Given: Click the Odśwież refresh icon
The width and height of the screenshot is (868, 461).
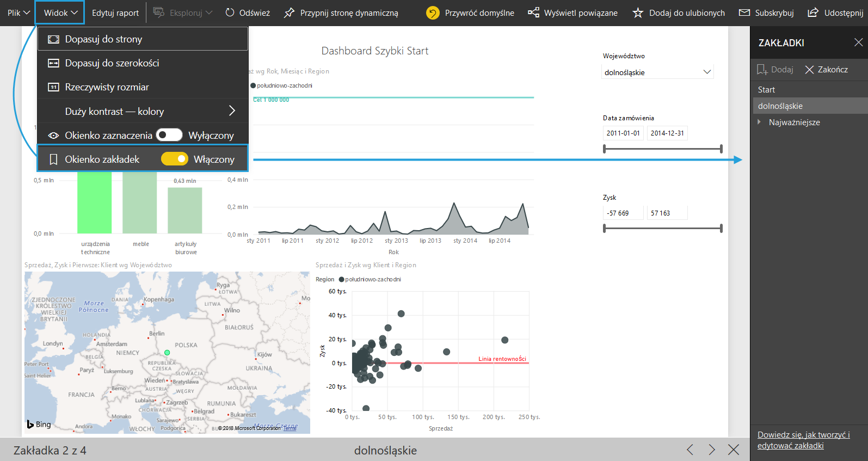Looking at the screenshot, I should coord(230,13).
